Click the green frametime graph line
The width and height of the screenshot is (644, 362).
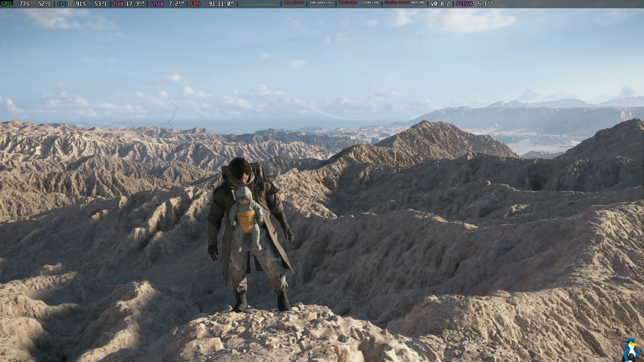(x=259, y=4)
